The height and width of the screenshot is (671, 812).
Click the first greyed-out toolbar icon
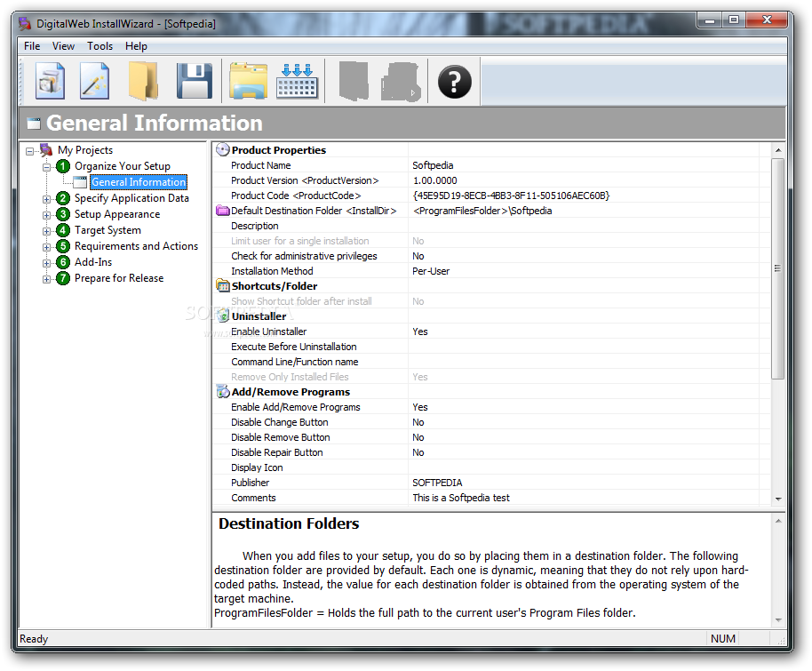point(354,81)
